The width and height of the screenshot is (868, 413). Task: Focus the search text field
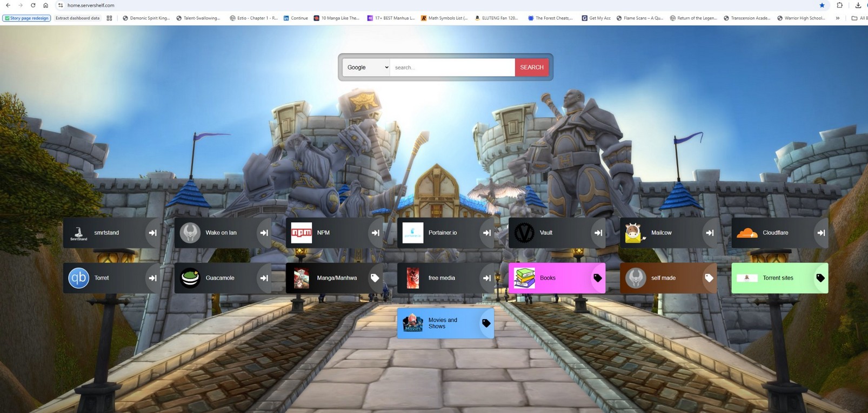[452, 67]
